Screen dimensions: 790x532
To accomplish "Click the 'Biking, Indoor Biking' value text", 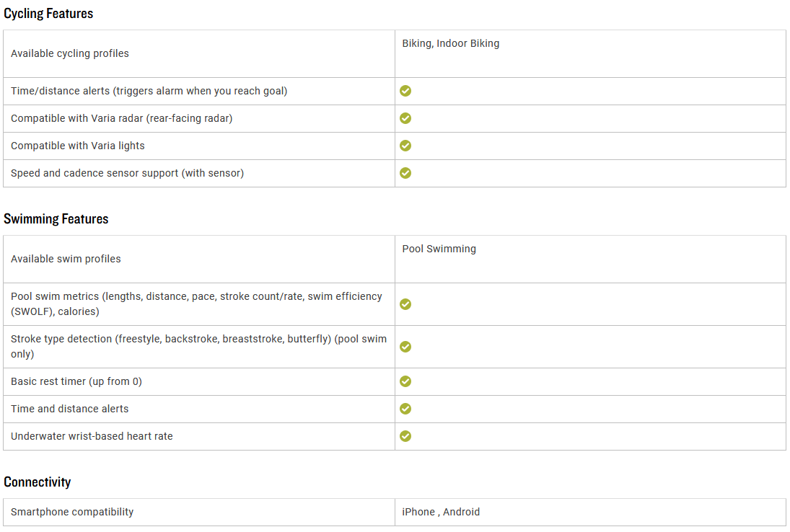I will coord(450,43).
